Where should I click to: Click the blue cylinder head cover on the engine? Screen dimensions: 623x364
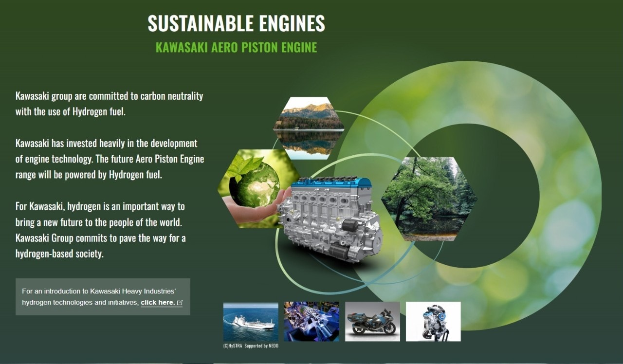pos(331,183)
